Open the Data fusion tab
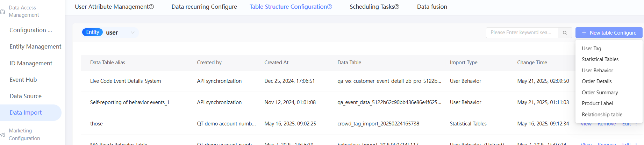Screen dimensions: 644x145 (432, 7)
